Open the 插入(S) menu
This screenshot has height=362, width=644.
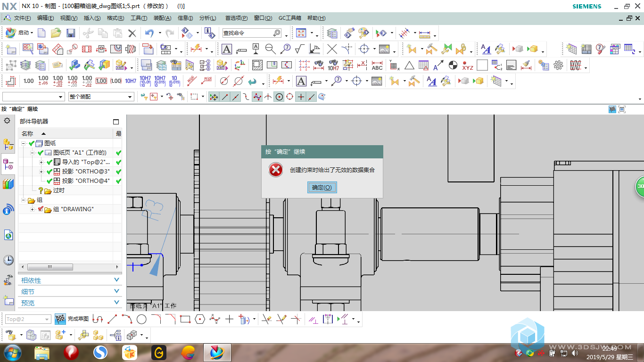pos(92,18)
